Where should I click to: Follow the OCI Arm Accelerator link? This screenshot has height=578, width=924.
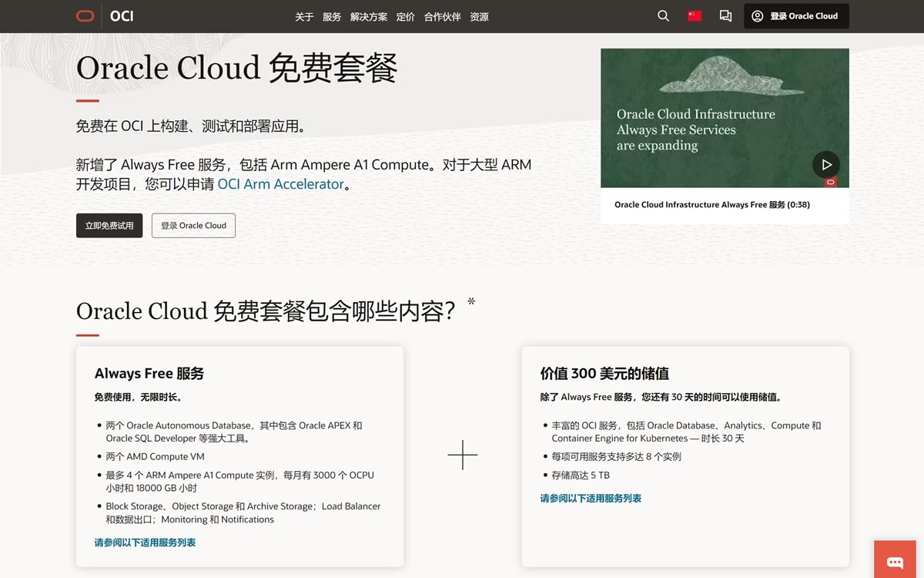(281, 184)
